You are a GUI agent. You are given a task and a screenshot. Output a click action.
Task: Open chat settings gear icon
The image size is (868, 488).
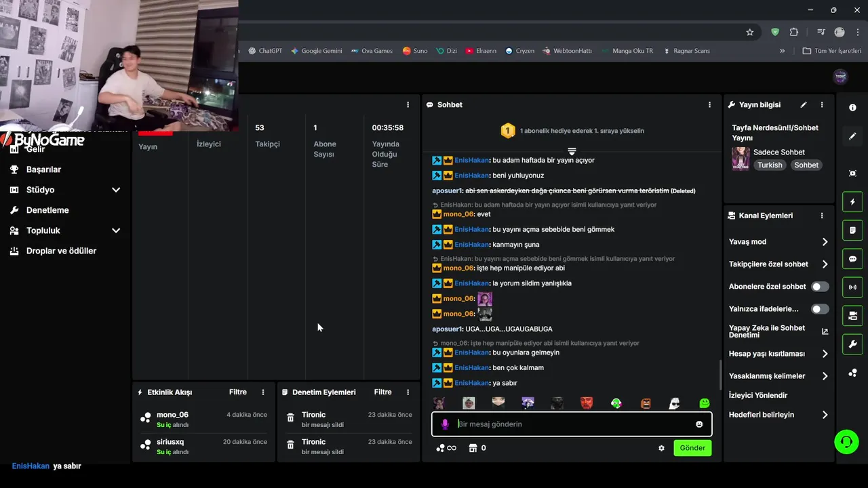coord(661,448)
